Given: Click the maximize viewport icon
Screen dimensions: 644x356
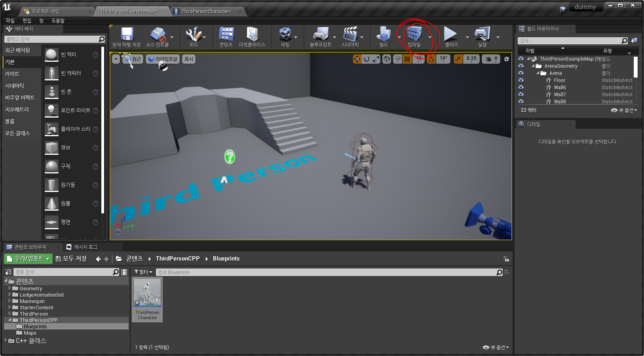Looking at the screenshot, I should [506, 59].
